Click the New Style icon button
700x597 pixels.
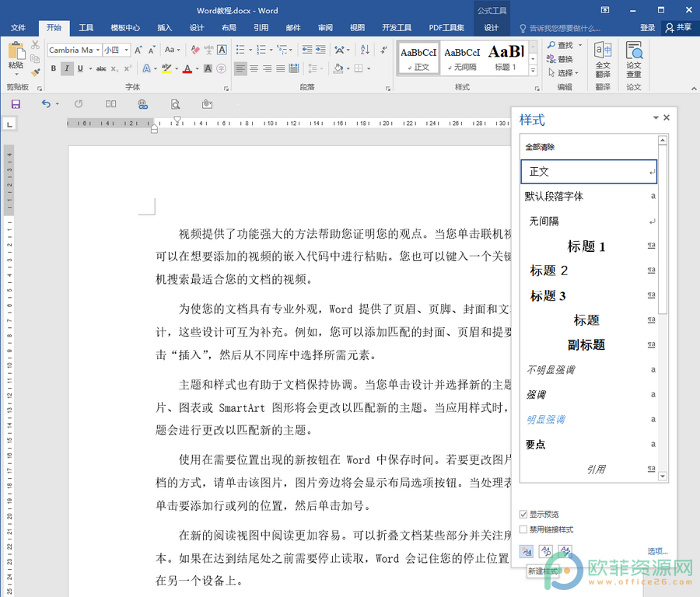tap(527, 551)
